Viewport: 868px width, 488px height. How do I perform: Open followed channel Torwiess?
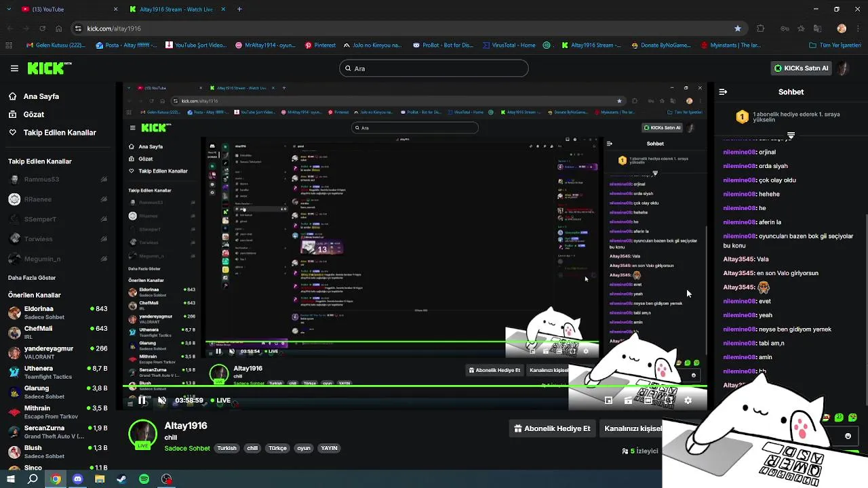pyautogui.click(x=58, y=239)
